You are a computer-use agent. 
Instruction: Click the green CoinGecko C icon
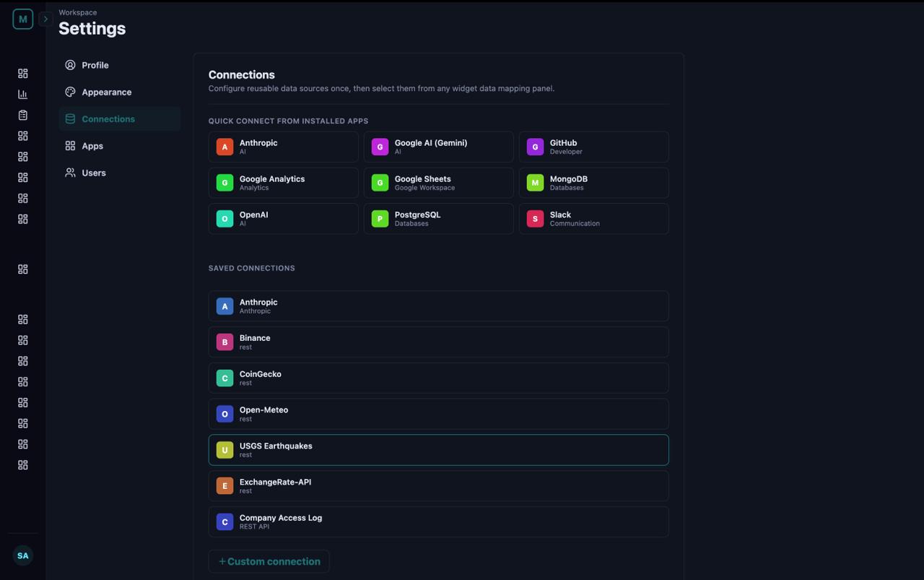(x=225, y=378)
